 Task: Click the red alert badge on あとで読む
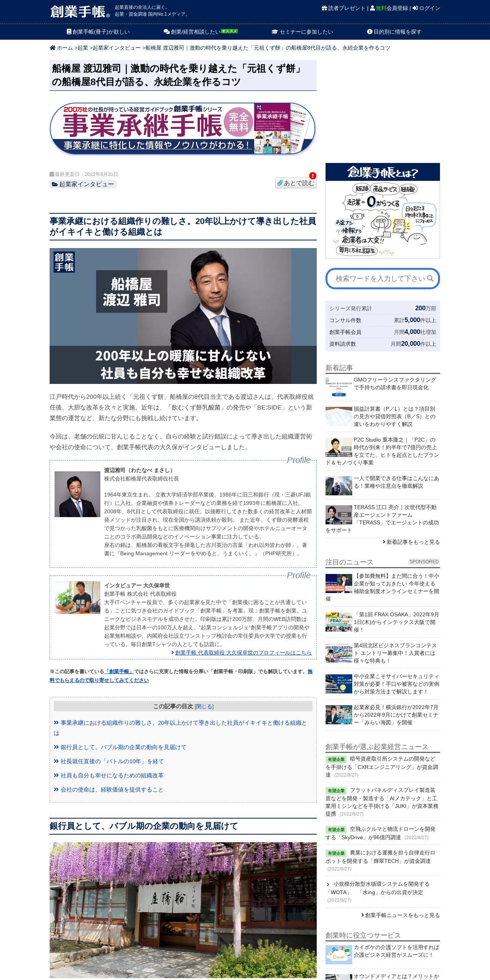point(313,176)
